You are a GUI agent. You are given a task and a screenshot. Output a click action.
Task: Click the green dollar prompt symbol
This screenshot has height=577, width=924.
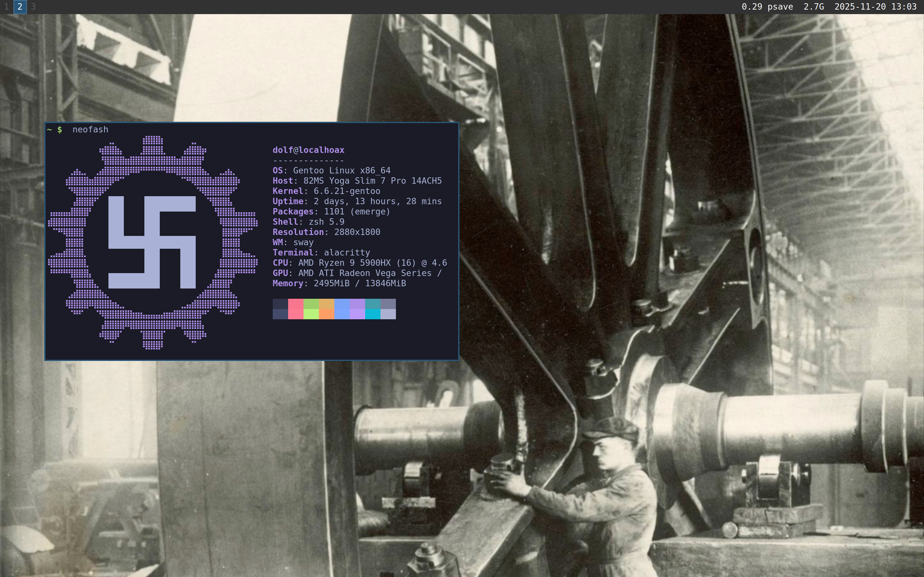point(60,130)
